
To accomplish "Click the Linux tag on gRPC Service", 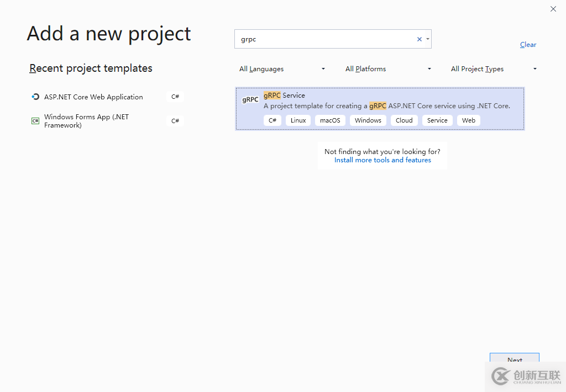I will coord(298,120).
